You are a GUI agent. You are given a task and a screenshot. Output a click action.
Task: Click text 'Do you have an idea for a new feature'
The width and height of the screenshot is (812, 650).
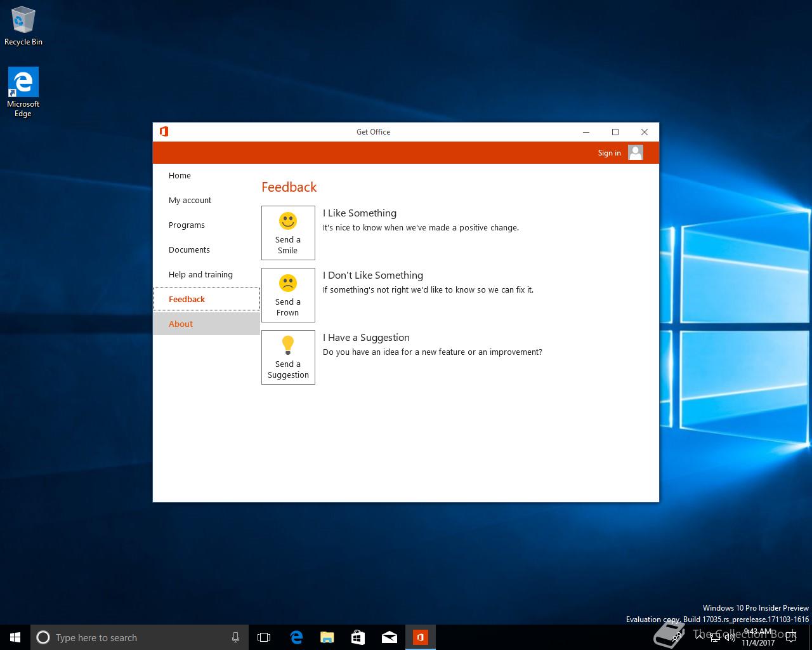point(433,352)
